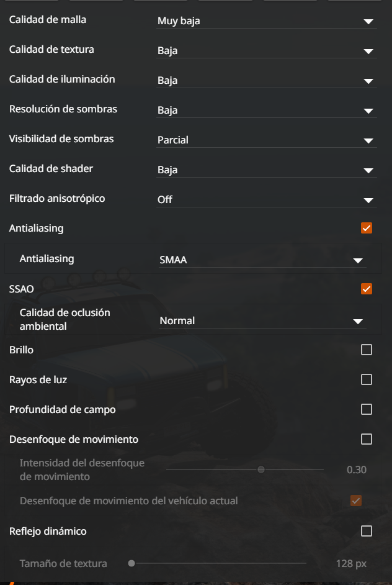Click the Calidad de malla label

point(48,19)
